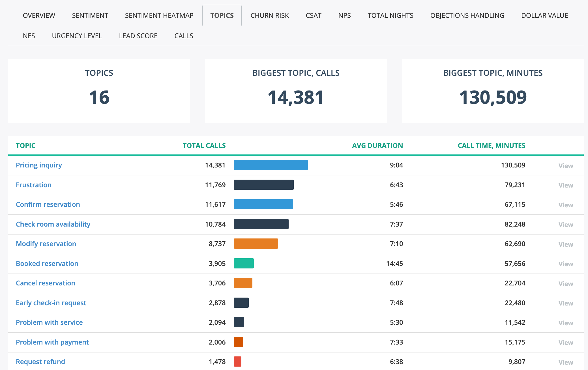Open the Lead Score tab
Viewport: 588px width, 370px height.
click(x=138, y=36)
